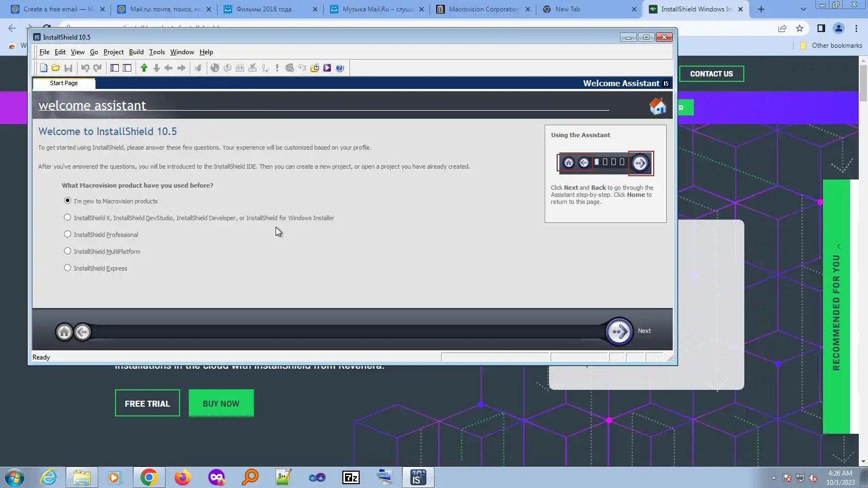Open Other bookmarks folder in Chrome
868x488 pixels.
click(x=831, y=46)
